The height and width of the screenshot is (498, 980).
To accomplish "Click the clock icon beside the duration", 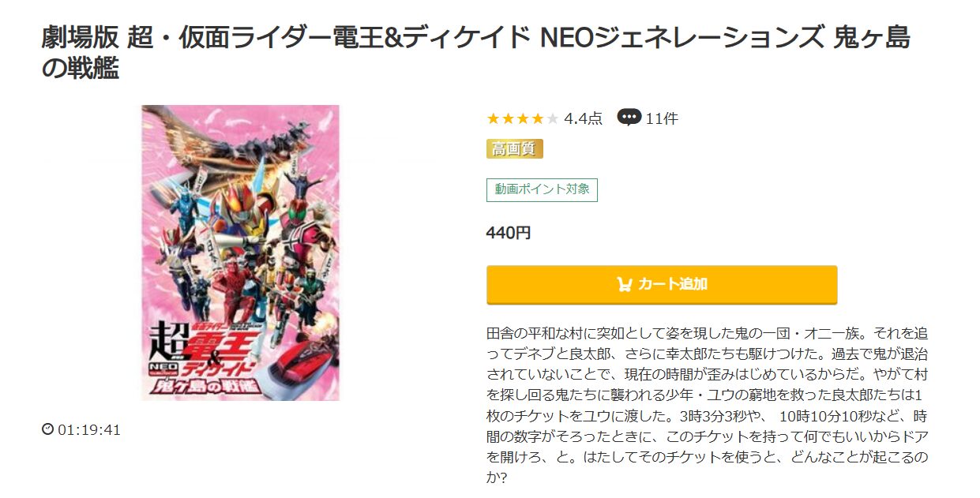I will tap(47, 429).
